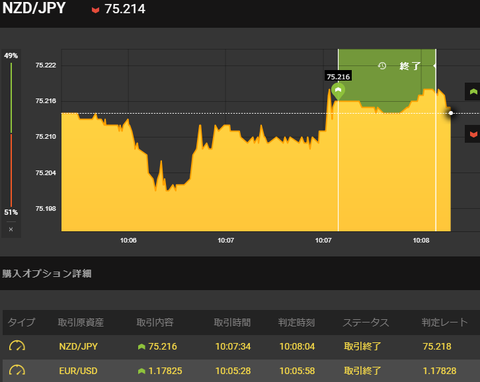The image size is (480, 382).
Task: Click the 75.198 price axis label
Action: tap(46, 208)
